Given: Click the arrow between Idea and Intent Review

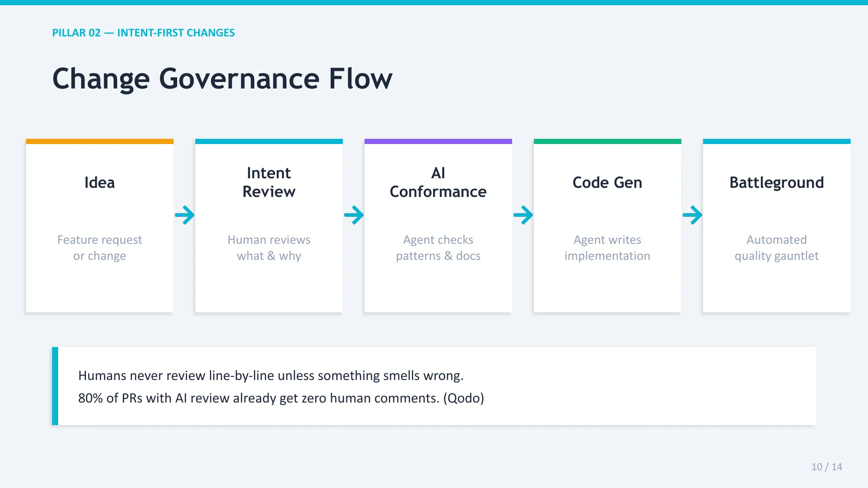Looking at the screenshot, I should pos(184,214).
